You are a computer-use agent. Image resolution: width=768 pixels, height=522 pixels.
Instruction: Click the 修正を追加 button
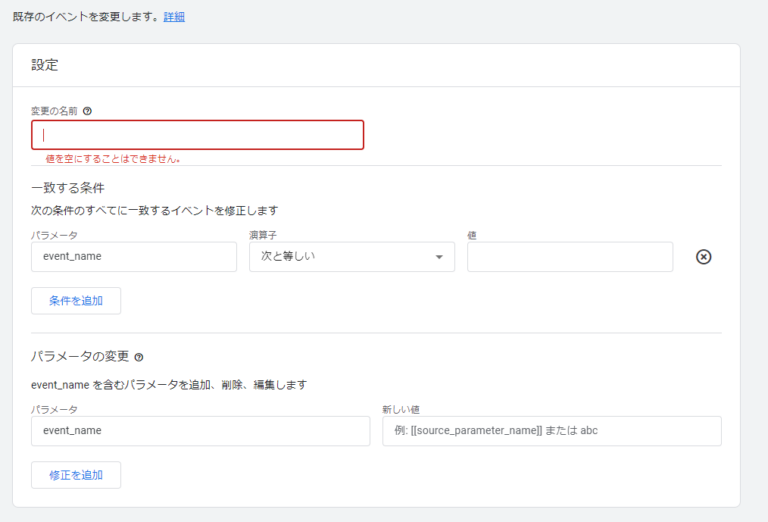(x=76, y=475)
